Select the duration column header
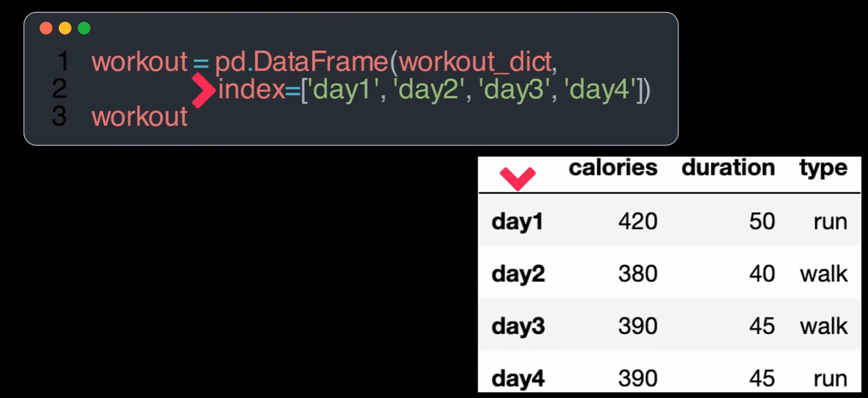This screenshot has width=868, height=398. click(x=728, y=168)
